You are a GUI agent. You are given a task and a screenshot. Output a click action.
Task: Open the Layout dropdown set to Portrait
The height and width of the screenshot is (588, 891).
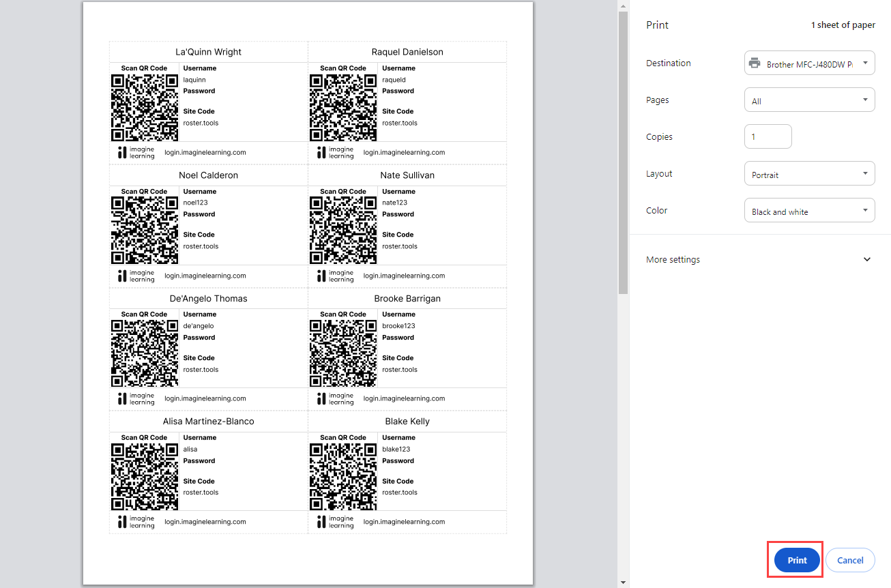[x=809, y=173]
